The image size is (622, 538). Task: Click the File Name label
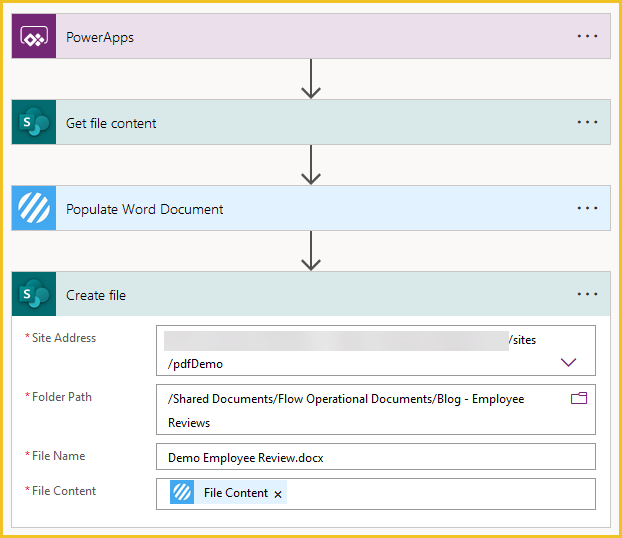click(x=58, y=456)
